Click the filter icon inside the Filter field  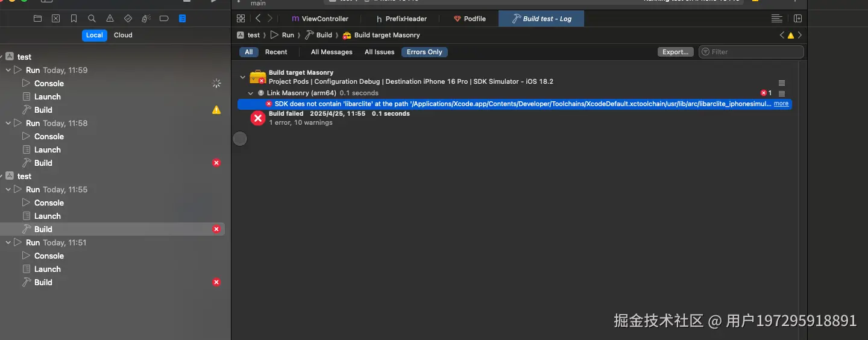pyautogui.click(x=706, y=52)
